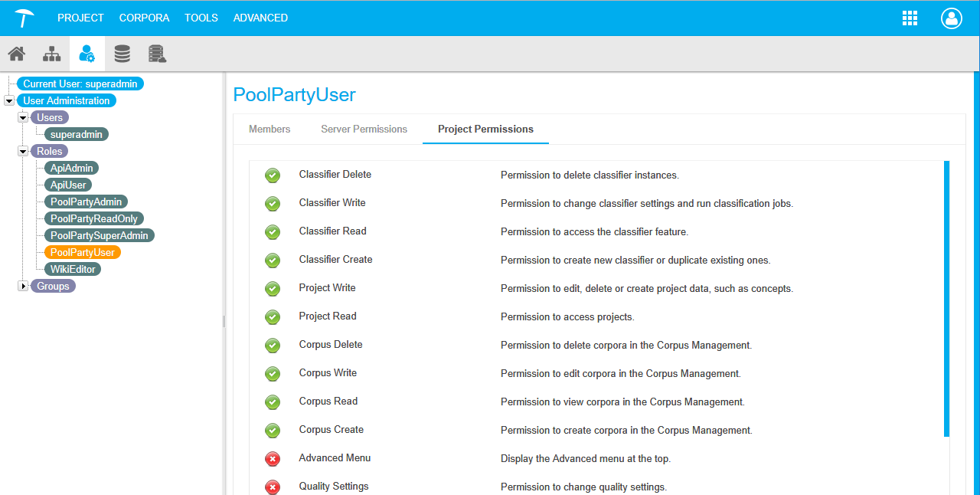Screen dimensions: 980x495
Task: Switch to the Server Permissions tab
Action: (364, 129)
